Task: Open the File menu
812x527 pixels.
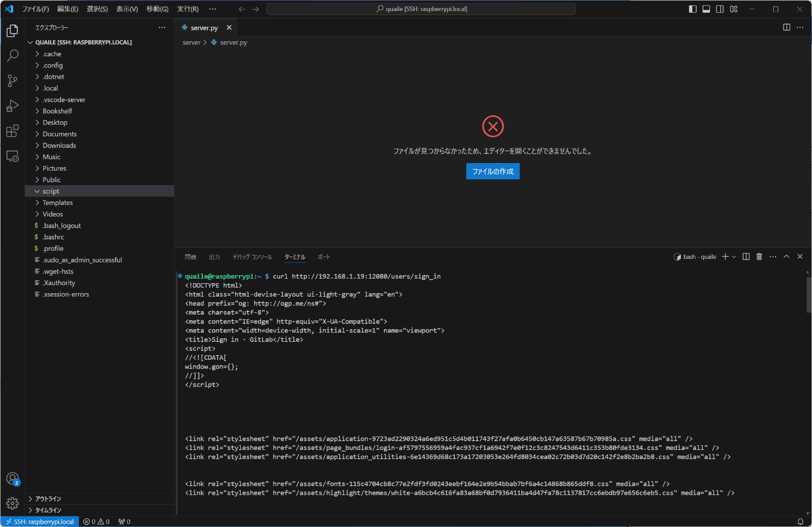Action: point(35,9)
